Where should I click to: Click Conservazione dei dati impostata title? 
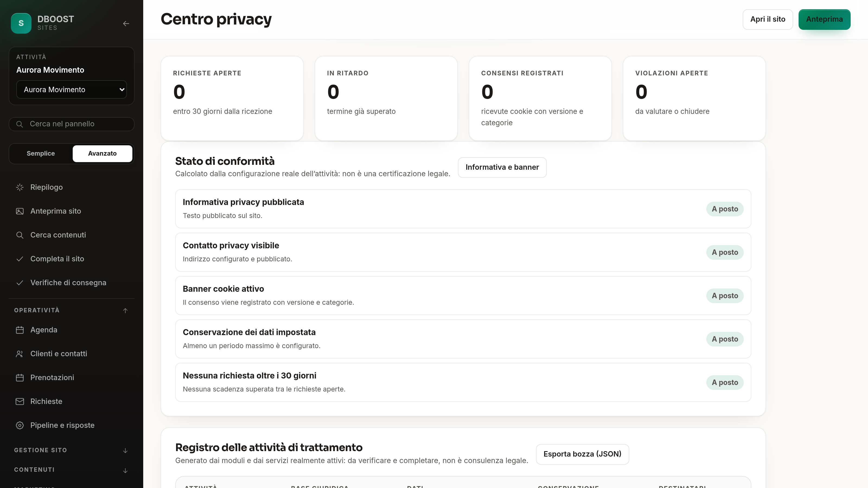[249, 332]
